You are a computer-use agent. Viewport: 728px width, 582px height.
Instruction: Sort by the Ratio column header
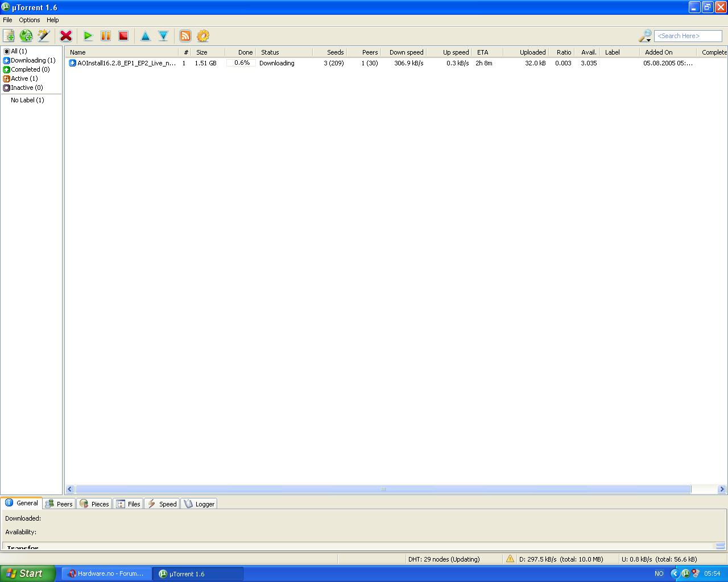(561, 52)
